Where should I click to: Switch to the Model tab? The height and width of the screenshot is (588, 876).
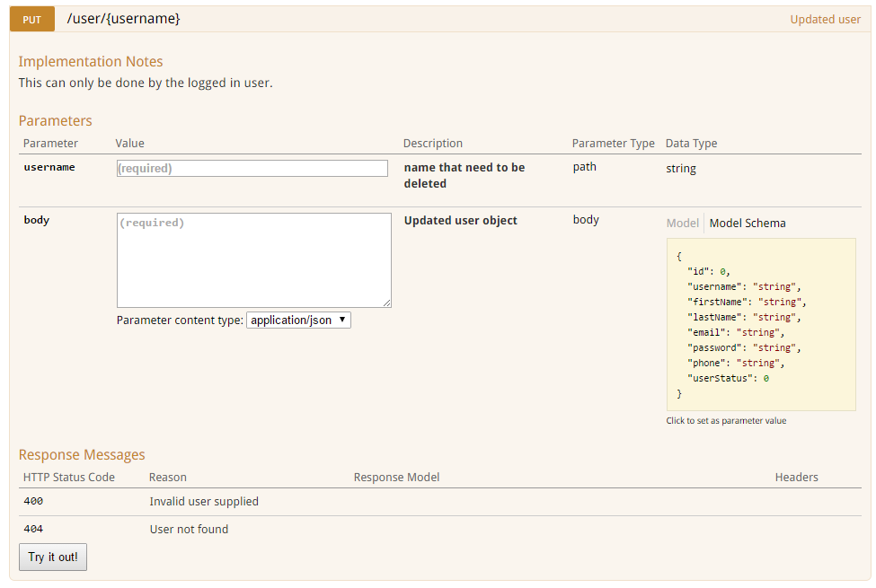click(x=682, y=223)
